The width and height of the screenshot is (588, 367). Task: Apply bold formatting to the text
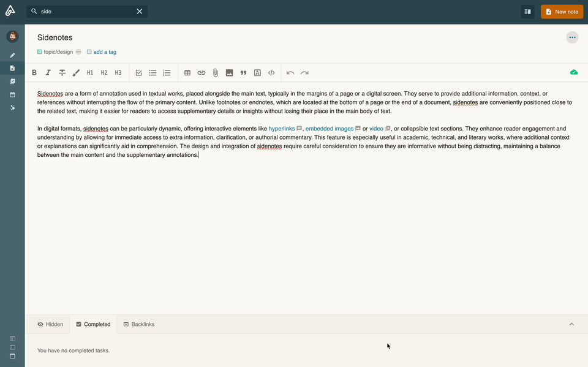tap(34, 72)
